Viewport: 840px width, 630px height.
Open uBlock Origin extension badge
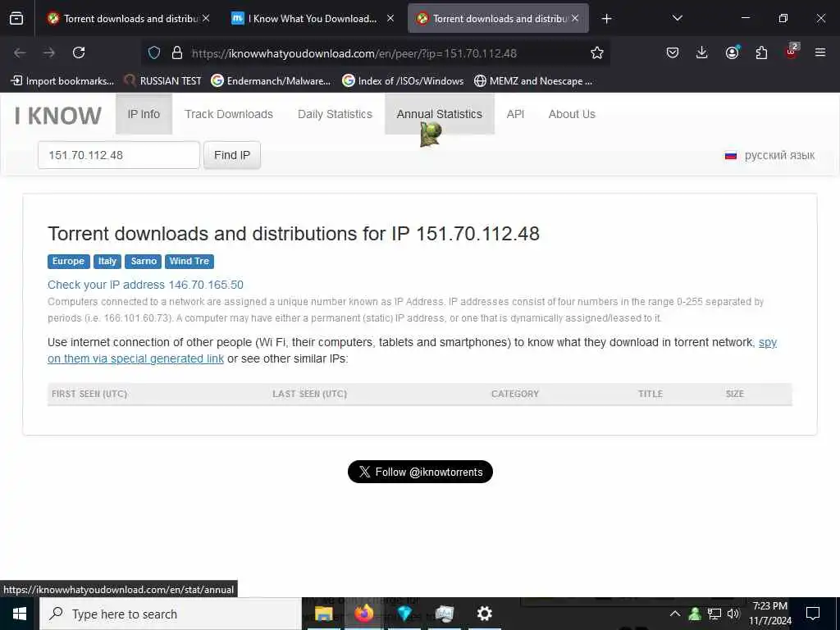[792, 52]
